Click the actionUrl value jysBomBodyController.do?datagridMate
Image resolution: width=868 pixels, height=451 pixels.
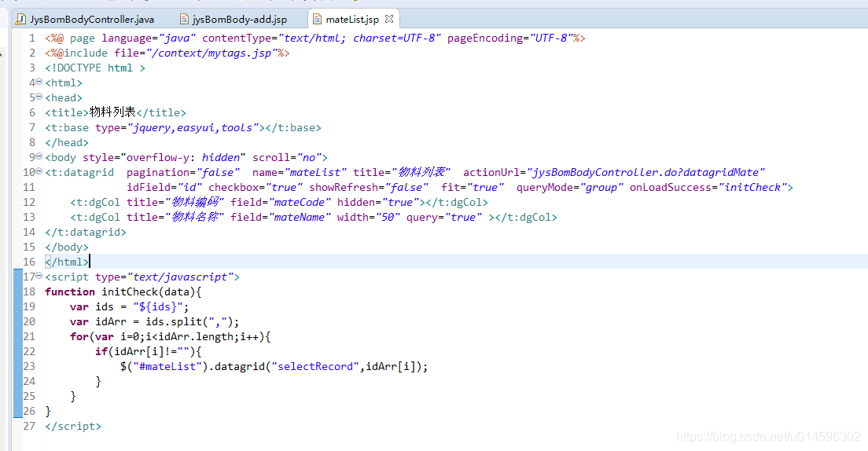pyautogui.click(x=646, y=173)
